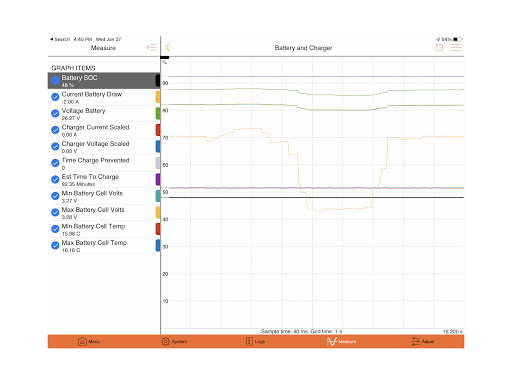Click Battery and Charger graph title
Screen dimensions: 512x384
tap(303, 48)
